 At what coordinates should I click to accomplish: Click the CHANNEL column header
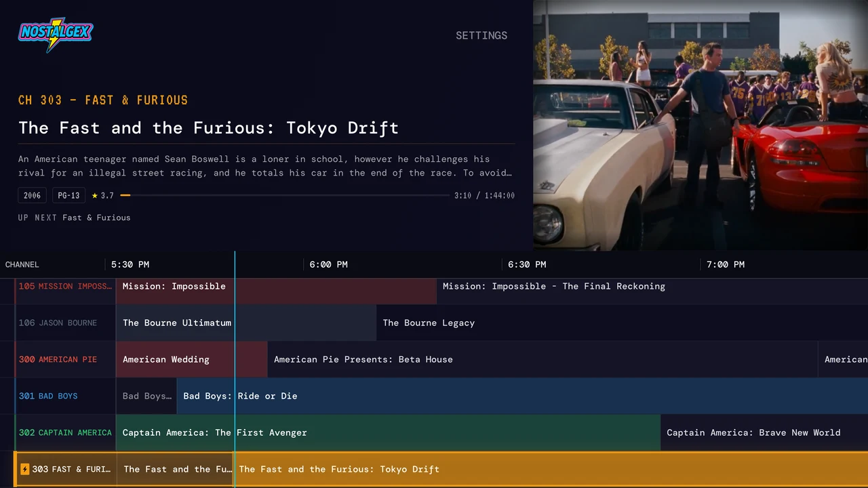point(22,264)
